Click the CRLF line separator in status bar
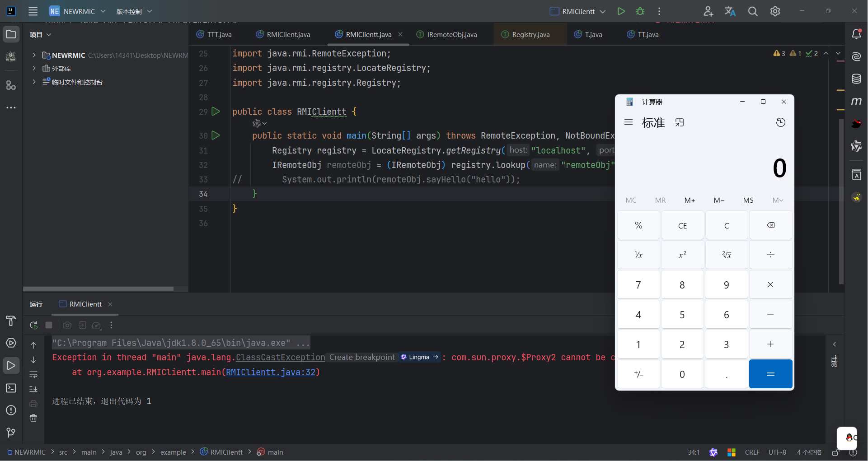Screen dimensions: 868x461 [752, 452]
